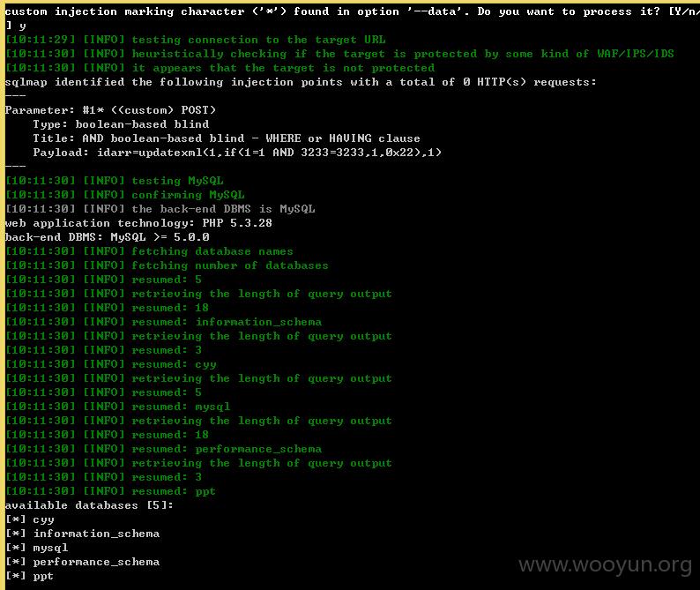Click the '[*] cyy' database entry

[30, 519]
